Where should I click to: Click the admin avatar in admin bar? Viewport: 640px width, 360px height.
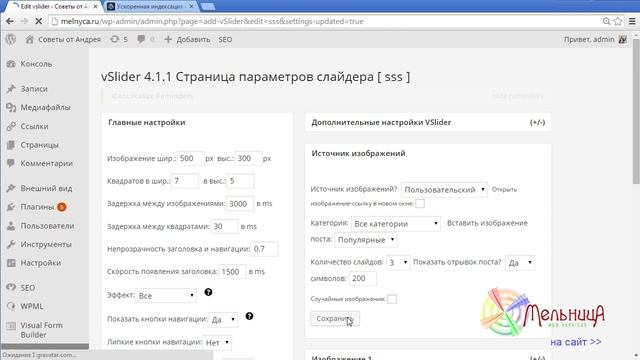[x=622, y=40]
